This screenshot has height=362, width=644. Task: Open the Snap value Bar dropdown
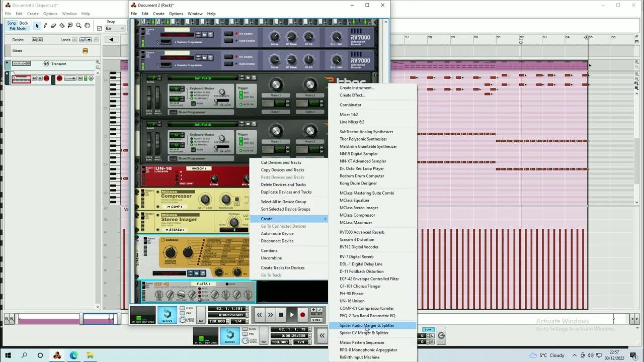pyautogui.click(x=115, y=29)
